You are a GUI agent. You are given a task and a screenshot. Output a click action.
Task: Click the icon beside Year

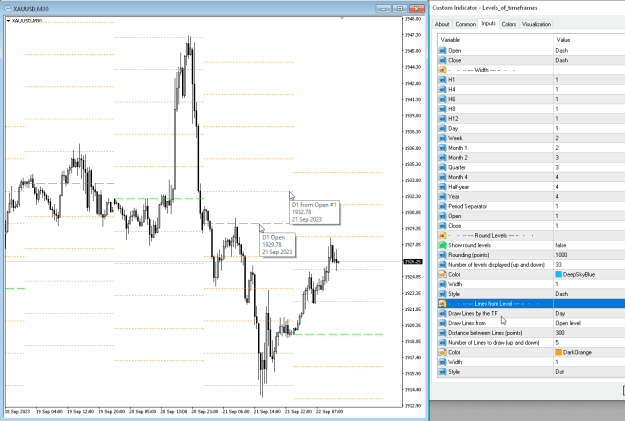pyautogui.click(x=442, y=197)
